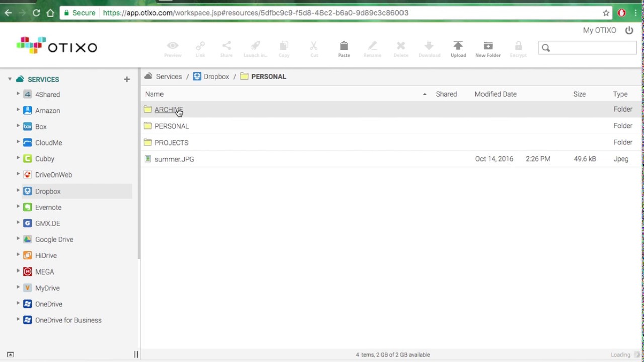Collapse the SERVICES tree section

tap(10, 79)
